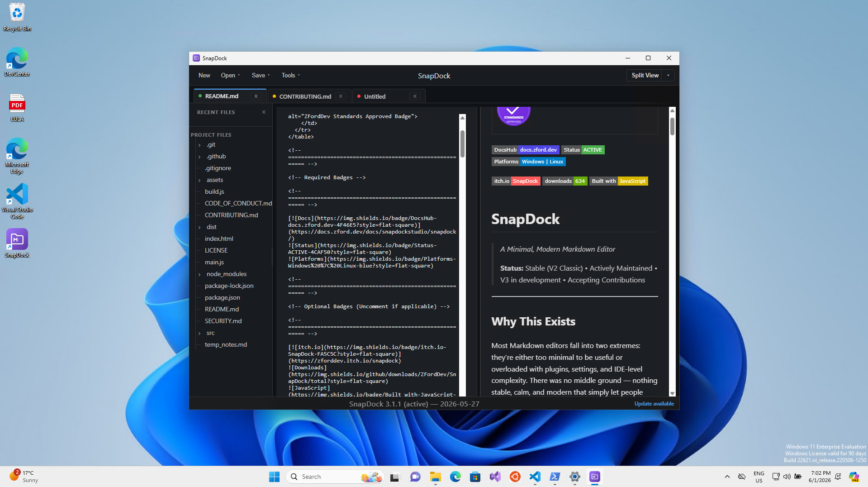The height and width of the screenshot is (487, 868).
Task: Click the Platforms Windows | Linux badge
Action: click(x=528, y=162)
